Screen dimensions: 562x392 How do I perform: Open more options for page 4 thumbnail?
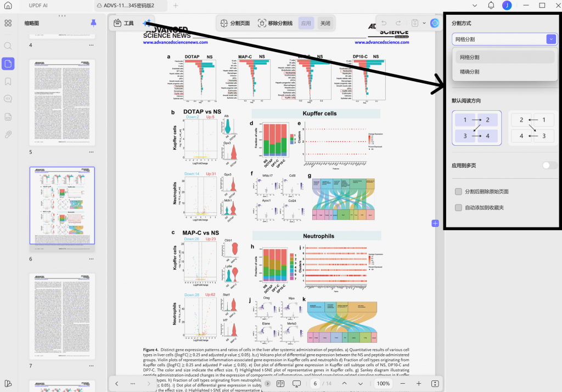pos(92,45)
